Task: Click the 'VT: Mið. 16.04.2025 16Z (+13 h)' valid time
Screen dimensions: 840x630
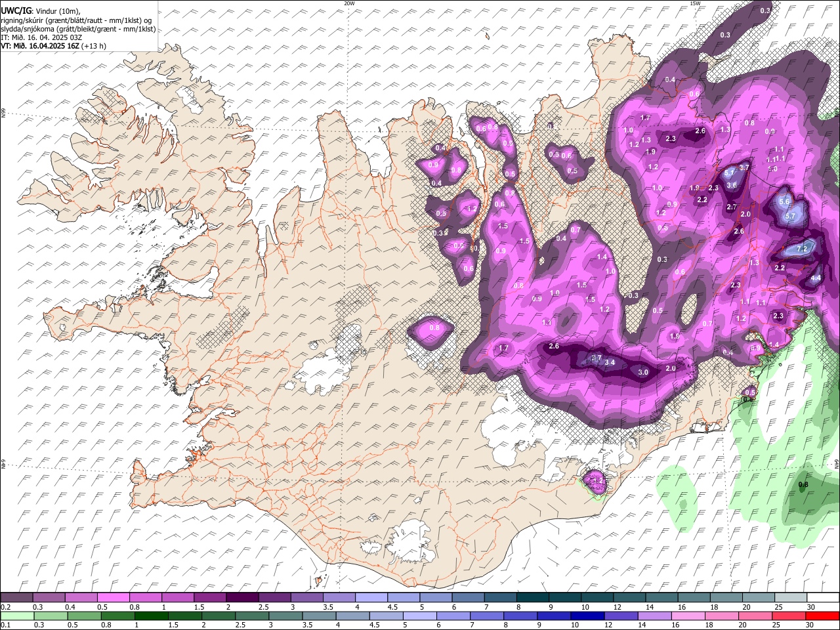Action: click(x=54, y=46)
